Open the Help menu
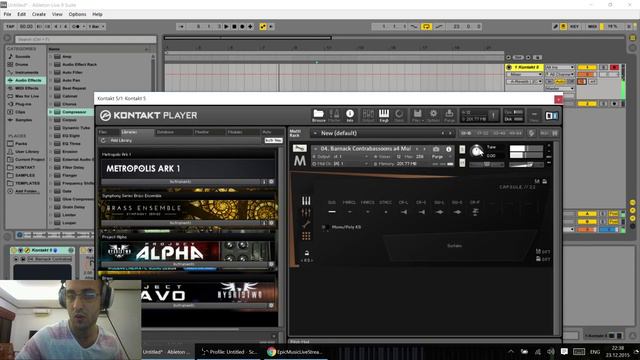 tap(97, 14)
